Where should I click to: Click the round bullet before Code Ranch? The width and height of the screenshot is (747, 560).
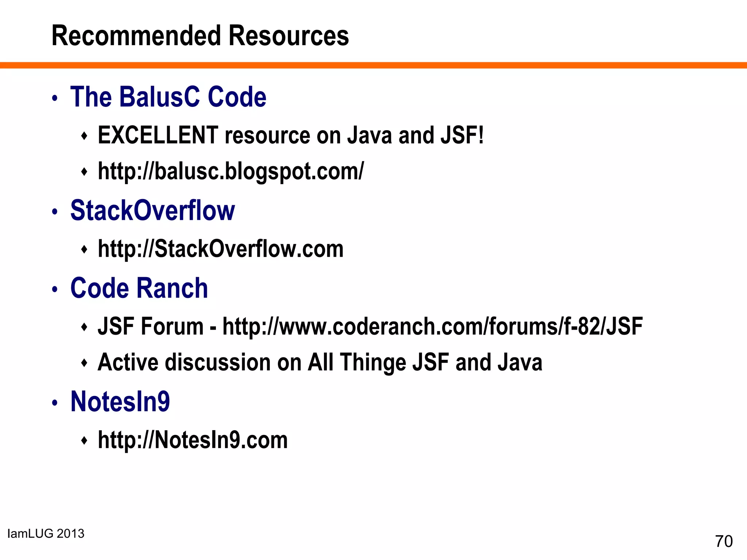pyautogui.click(x=55, y=290)
